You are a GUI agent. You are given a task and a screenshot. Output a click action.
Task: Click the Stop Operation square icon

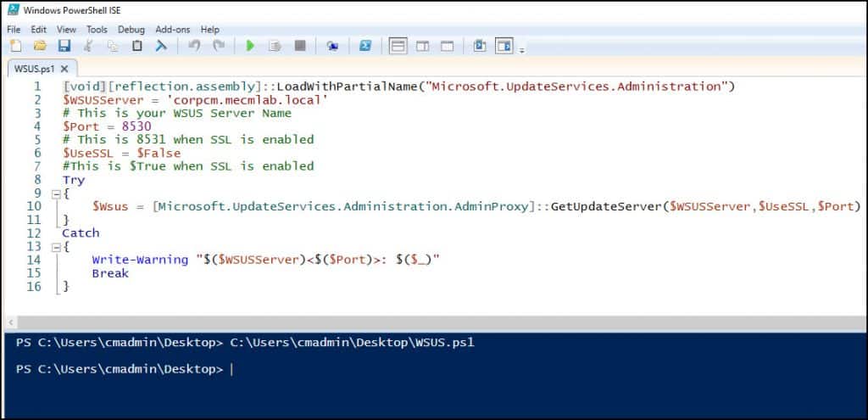[299, 46]
